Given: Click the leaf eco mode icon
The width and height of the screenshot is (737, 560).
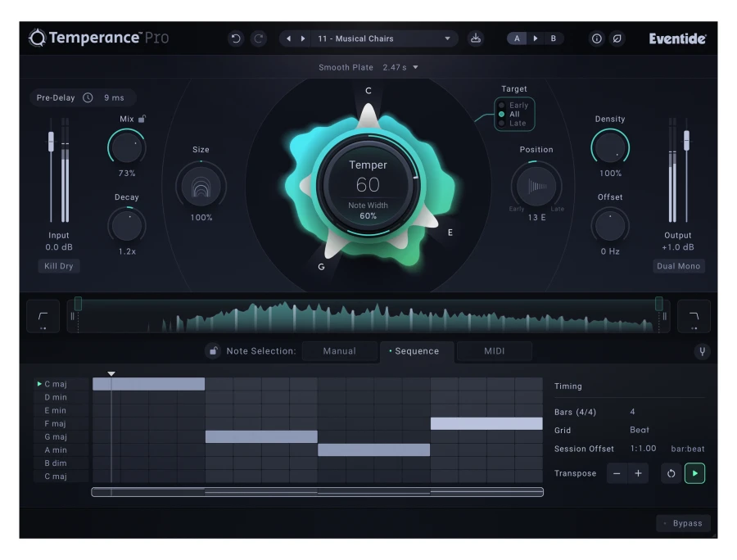Looking at the screenshot, I should click(617, 38).
